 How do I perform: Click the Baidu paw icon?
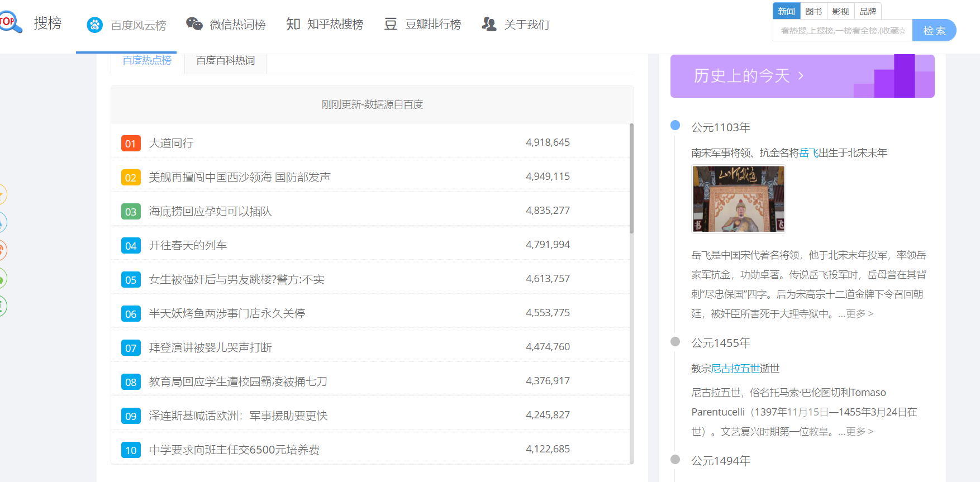[95, 25]
